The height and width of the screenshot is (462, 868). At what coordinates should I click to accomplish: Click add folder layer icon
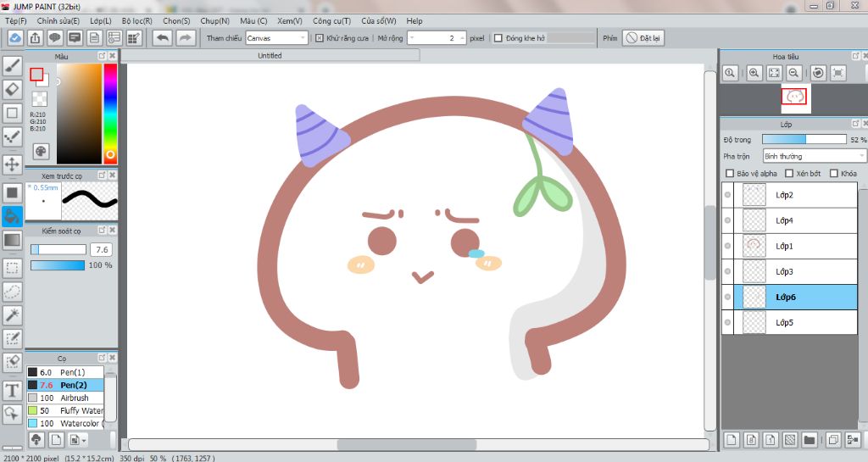point(810,440)
